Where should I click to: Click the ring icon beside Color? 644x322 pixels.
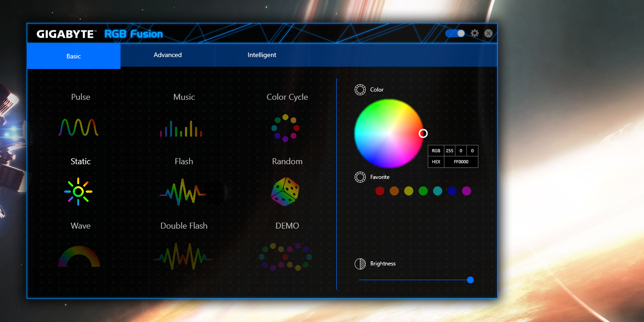pyautogui.click(x=360, y=90)
